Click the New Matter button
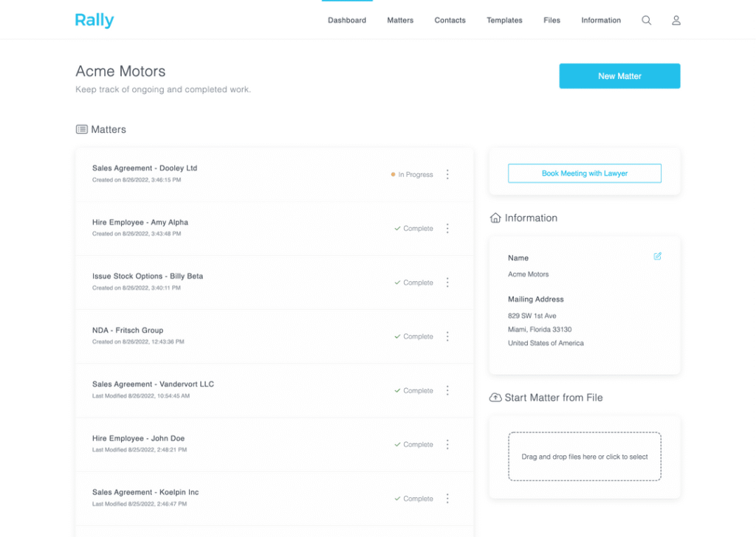 (619, 76)
